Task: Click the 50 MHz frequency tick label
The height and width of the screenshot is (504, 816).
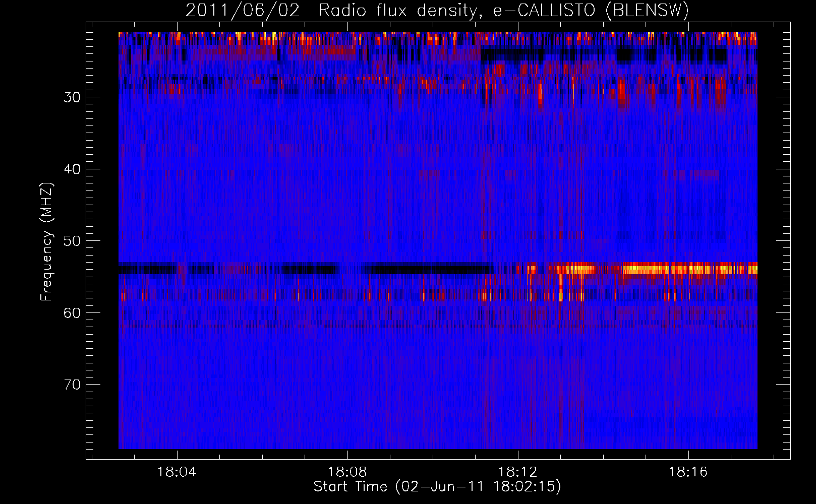Action: tap(72, 241)
